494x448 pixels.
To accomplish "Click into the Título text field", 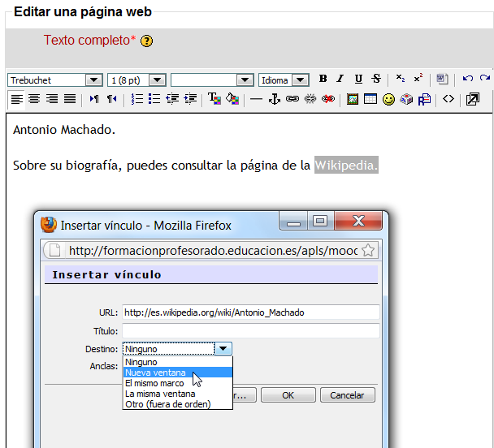I will pos(250,330).
